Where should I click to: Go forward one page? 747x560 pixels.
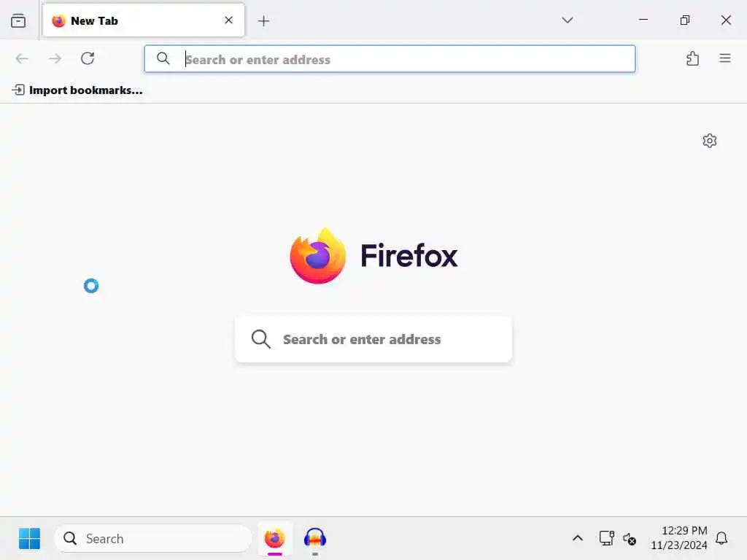(55, 58)
